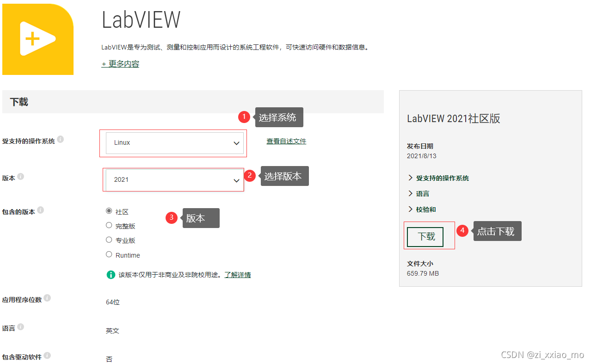Image resolution: width=591 pixels, height=364 pixels.
Task: Click info icon beside 包含的版本 label
Action: coord(41,210)
